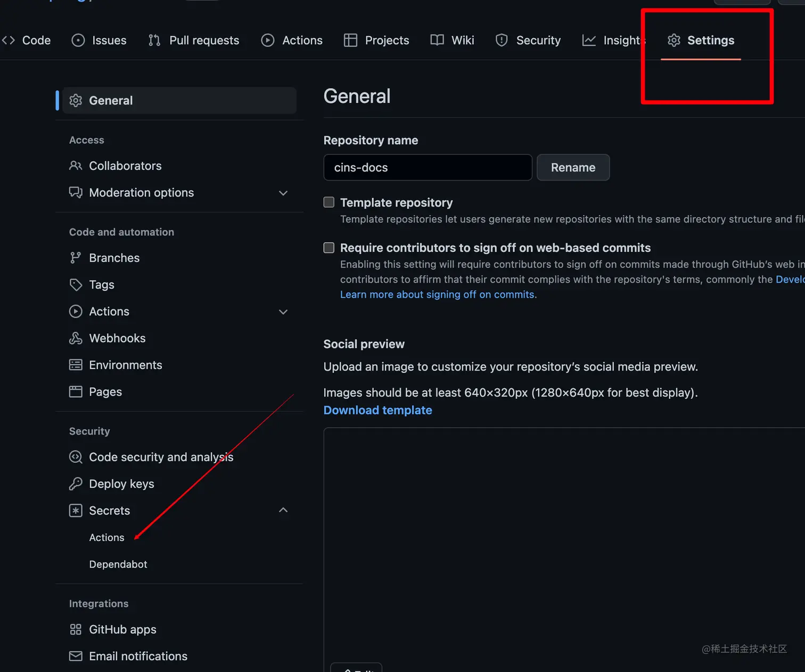Viewport: 805px width, 672px height.
Task: Click the Moderation options comment icon
Action: 76,192
